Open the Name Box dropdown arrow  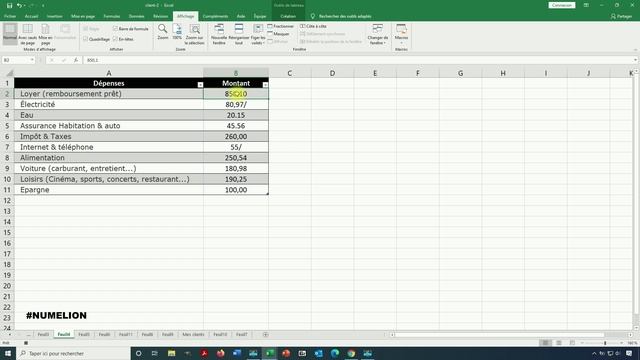[32, 60]
